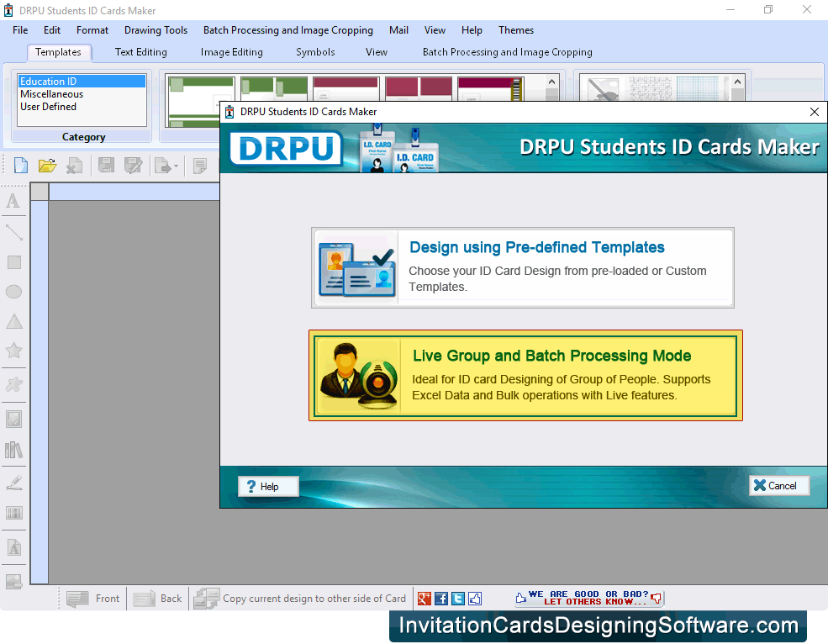
Task: Switch to the Front side of card
Action: point(93,599)
